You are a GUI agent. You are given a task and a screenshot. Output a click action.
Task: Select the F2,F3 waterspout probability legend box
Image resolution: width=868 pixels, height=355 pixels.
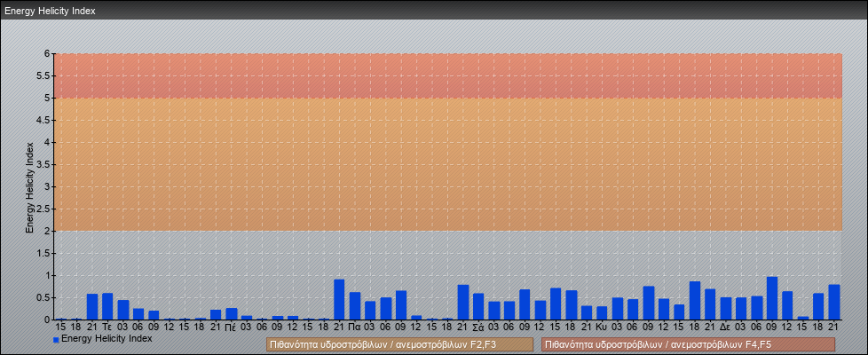click(395, 344)
